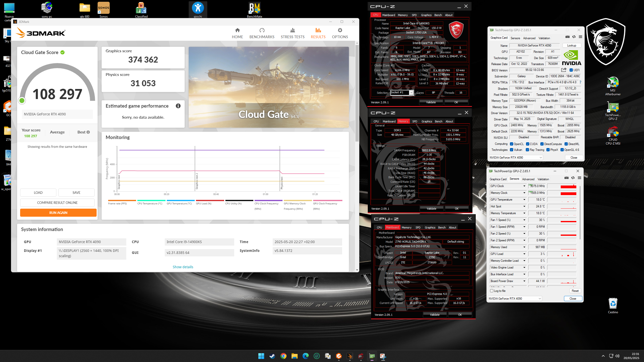The image size is (644, 362).
Task: Open the hamburger menu in the GPU-Z Graphics Card window
Action: (x=580, y=37)
